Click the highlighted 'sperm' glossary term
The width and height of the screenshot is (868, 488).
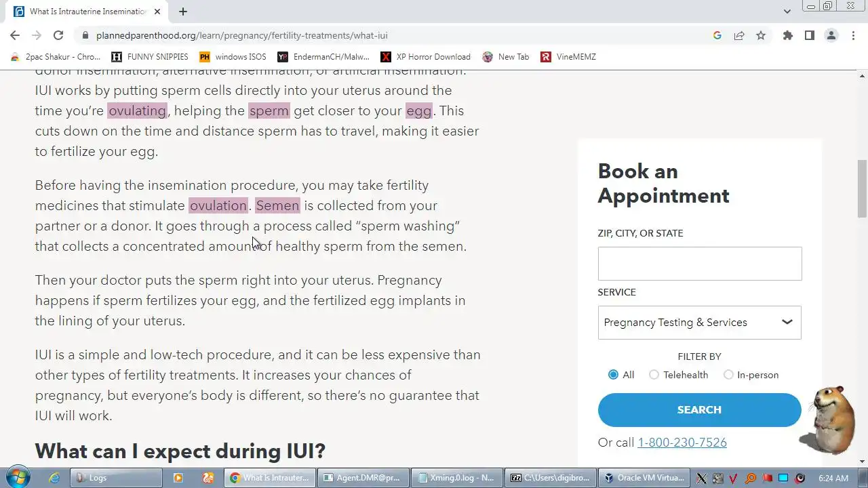[269, 110]
